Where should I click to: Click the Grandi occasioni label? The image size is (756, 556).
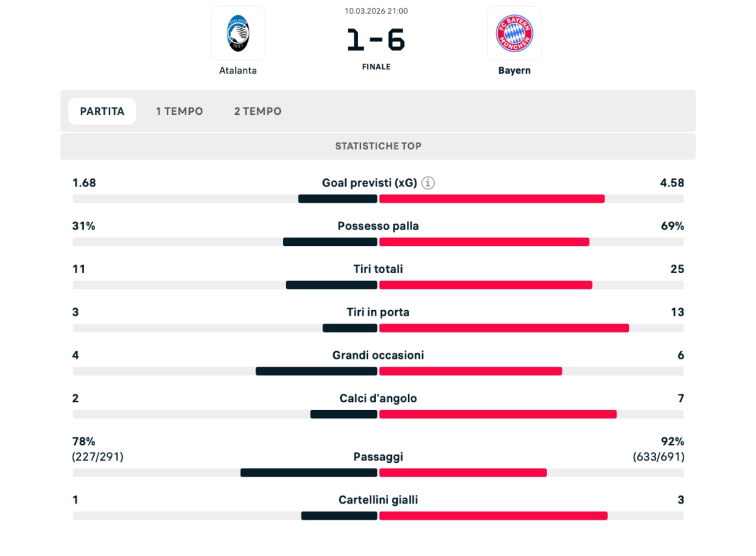pos(378,355)
